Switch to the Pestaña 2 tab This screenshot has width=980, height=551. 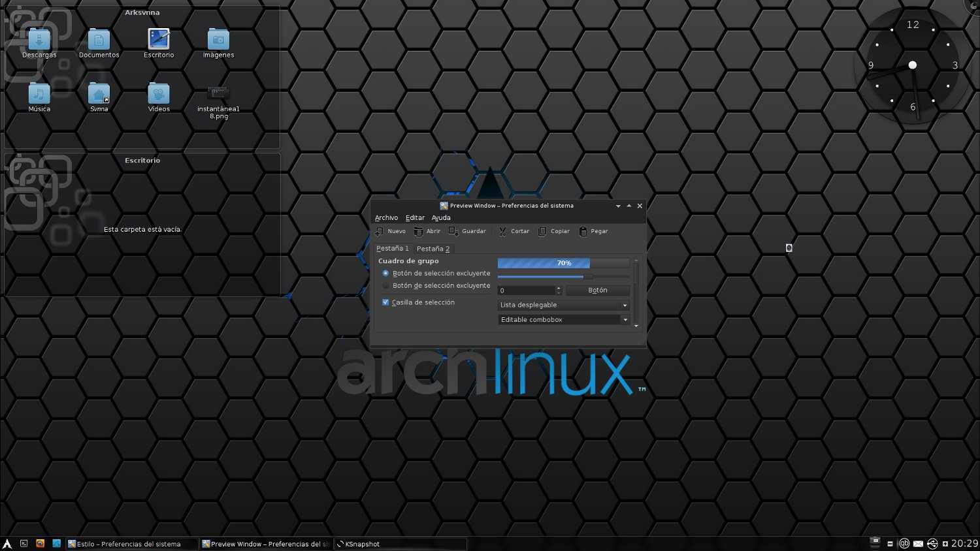point(433,249)
